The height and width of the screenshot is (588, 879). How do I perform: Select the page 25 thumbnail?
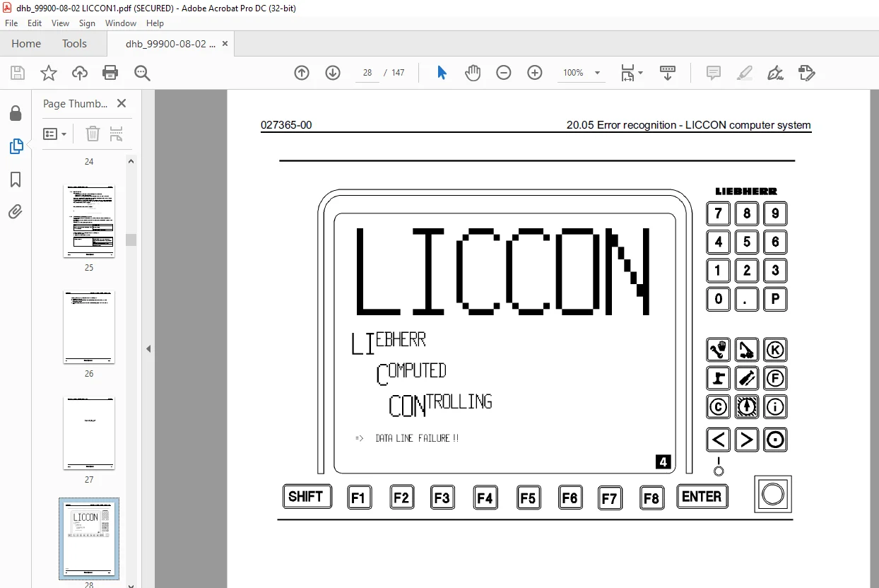[x=89, y=221]
